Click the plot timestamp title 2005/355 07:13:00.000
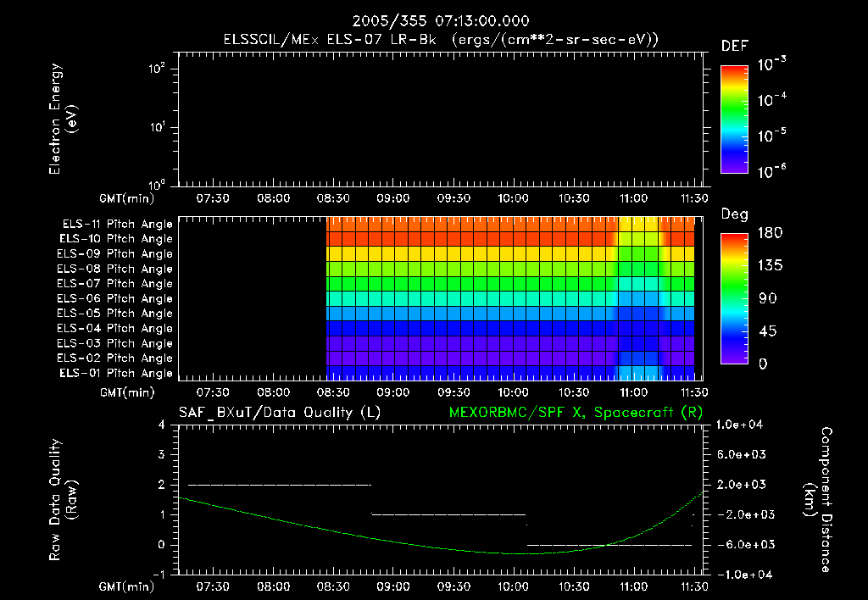Image resolution: width=868 pixels, height=600 pixels. tap(441, 21)
